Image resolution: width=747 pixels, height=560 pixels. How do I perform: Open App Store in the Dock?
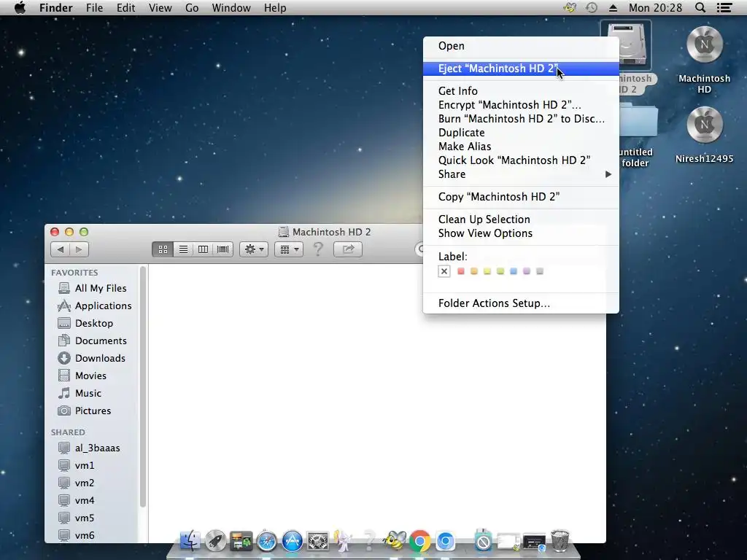(x=292, y=542)
